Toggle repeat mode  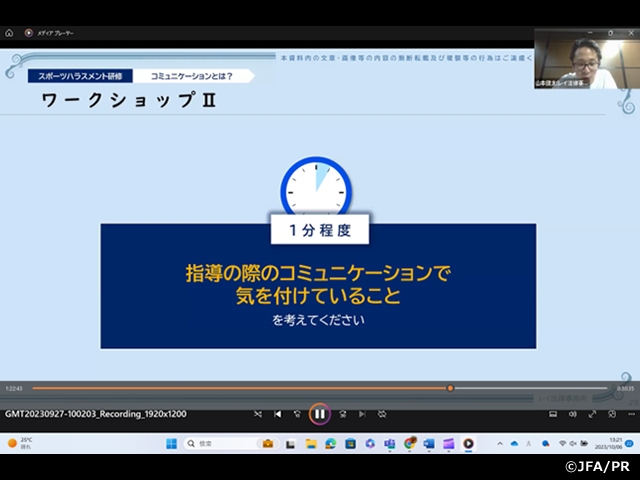tap(382, 413)
